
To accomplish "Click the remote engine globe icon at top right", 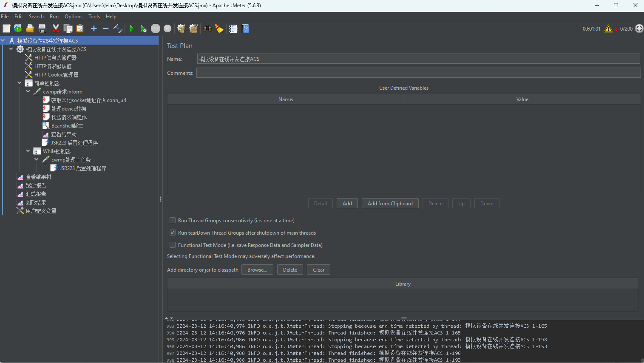I will tap(639, 28).
